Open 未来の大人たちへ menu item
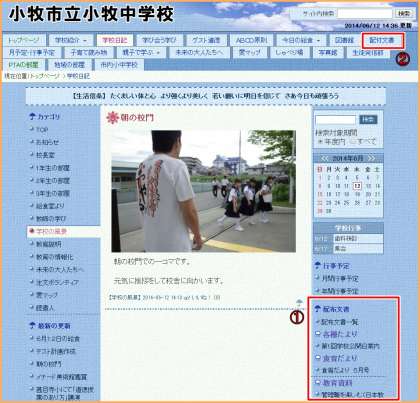 click(199, 53)
